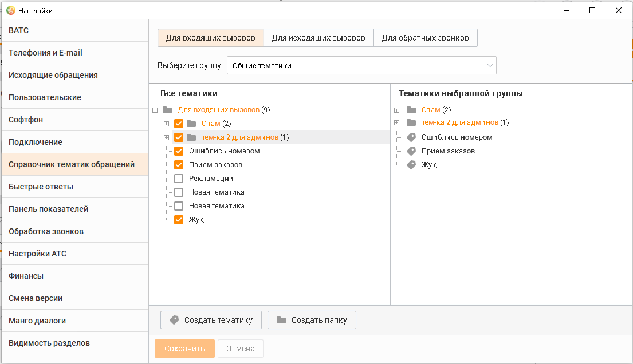Screen dimensions: 633x364
Task: Expand 'Спам' in 'Тематики выбранной группы'
Action: click(397, 110)
